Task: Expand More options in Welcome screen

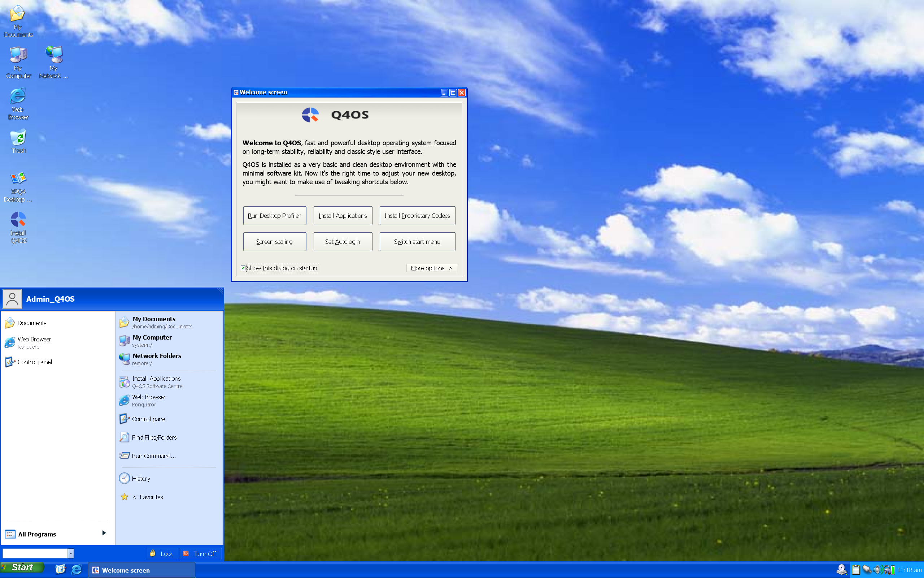Action: pyautogui.click(x=432, y=268)
